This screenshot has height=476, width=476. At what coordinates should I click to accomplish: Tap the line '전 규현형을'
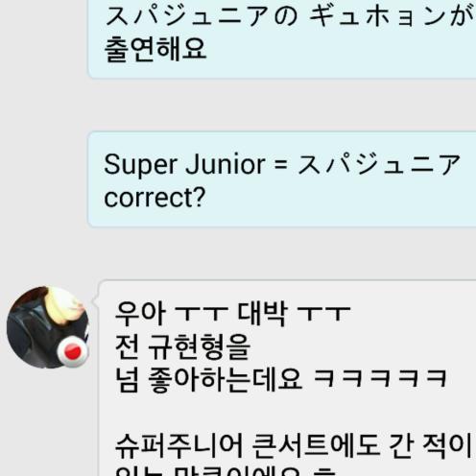click(182, 346)
